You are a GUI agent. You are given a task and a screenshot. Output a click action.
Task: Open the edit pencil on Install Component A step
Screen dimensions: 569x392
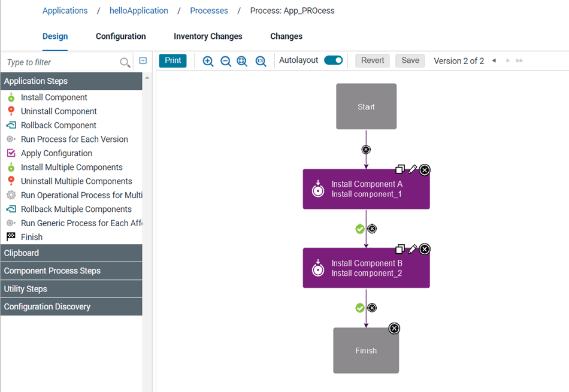(x=412, y=169)
